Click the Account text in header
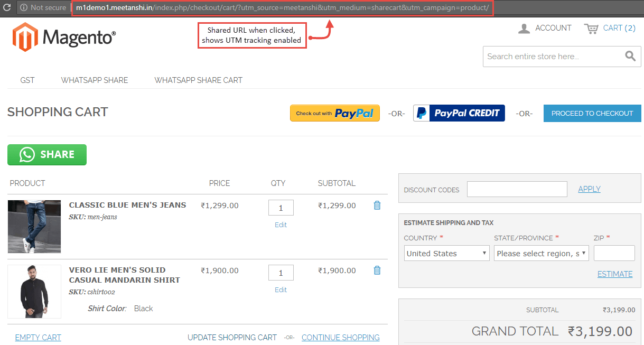 [553, 28]
